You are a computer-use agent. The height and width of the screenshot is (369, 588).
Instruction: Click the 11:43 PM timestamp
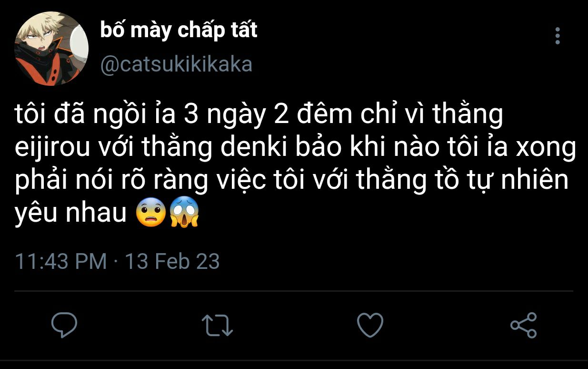pyautogui.click(x=61, y=262)
